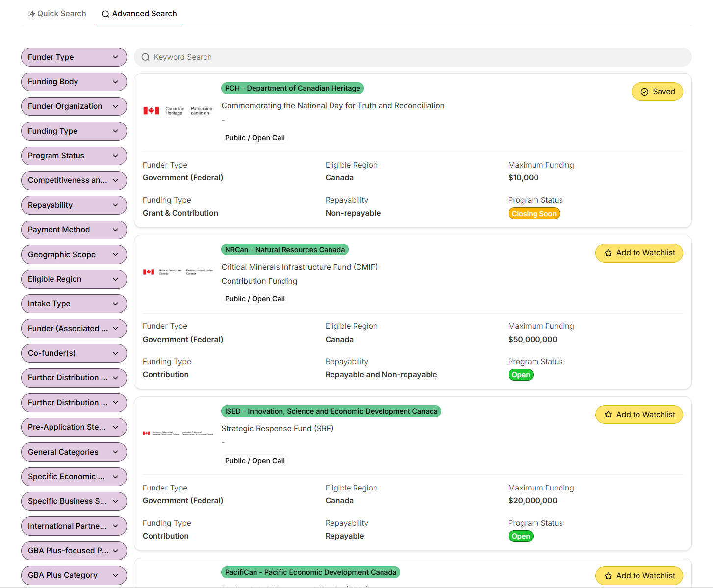Add Strategic Response Fund to watchlist
Image resolution: width=713 pixels, height=588 pixels.
(639, 415)
